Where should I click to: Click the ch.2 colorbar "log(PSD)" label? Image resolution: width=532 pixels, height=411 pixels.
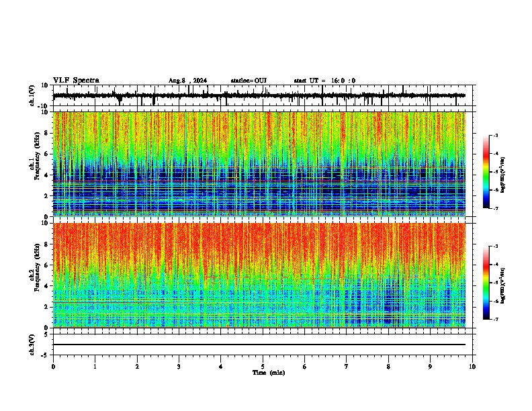click(x=503, y=285)
